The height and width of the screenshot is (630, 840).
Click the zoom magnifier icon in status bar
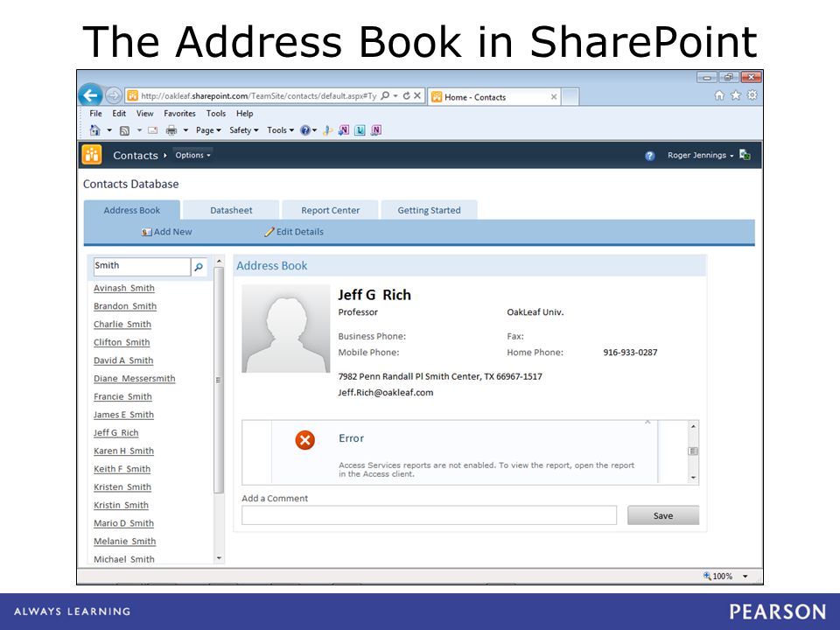(x=707, y=576)
